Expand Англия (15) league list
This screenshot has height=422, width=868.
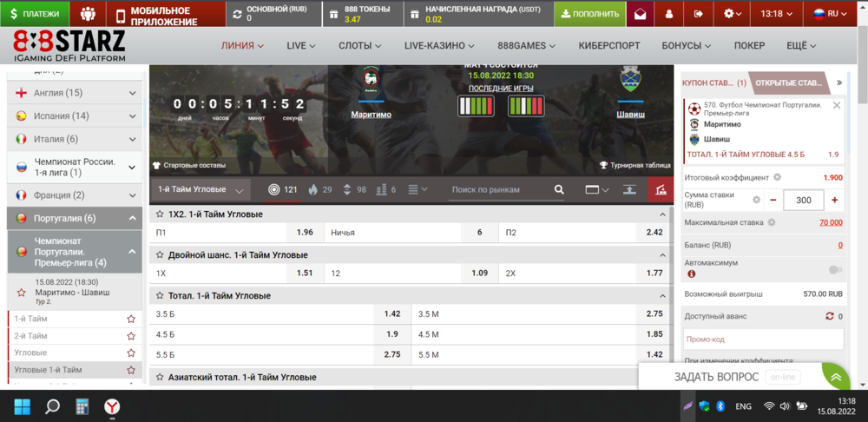click(132, 93)
